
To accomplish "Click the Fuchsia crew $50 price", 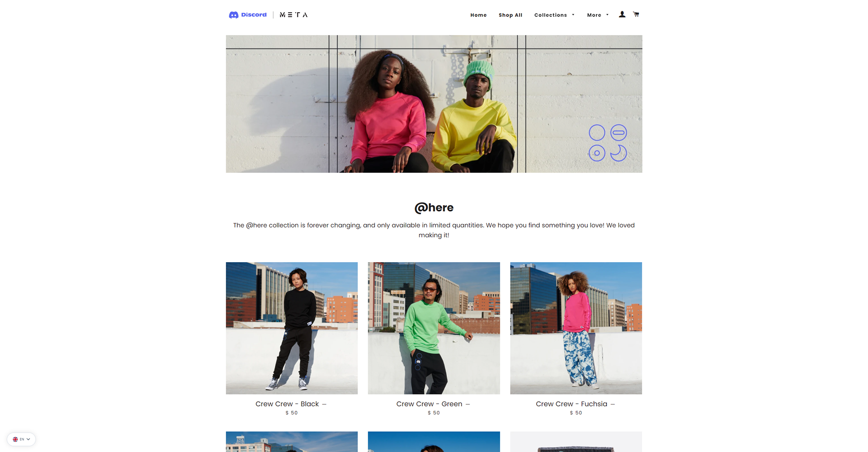I will (x=576, y=413).
